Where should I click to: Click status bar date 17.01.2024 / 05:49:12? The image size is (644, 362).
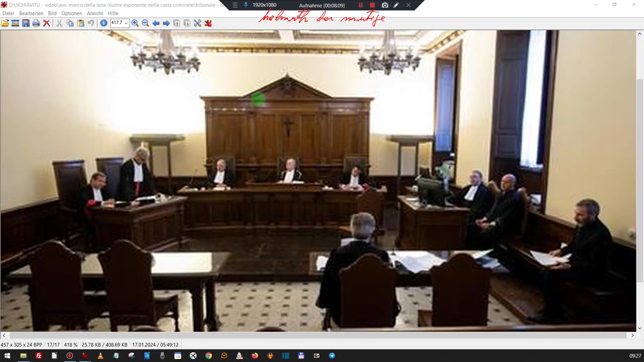pos(155,345)
